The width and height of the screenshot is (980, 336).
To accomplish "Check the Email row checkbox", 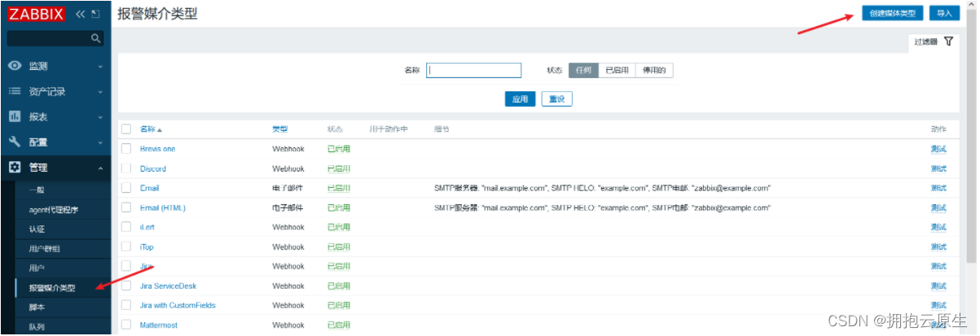I will (125, 188).
